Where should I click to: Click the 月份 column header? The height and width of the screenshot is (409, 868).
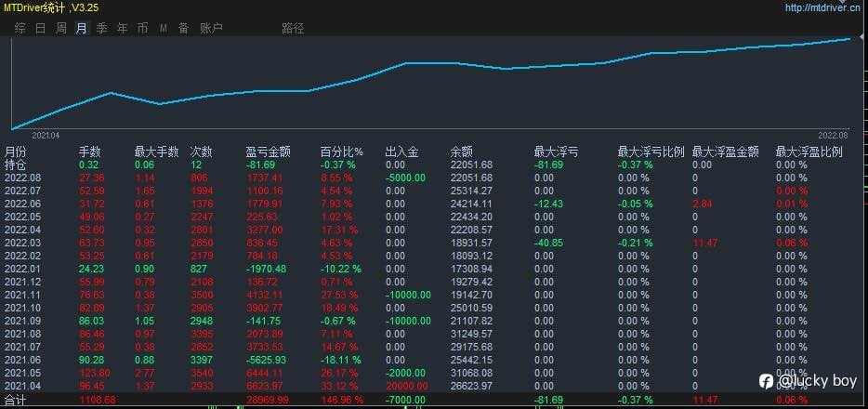point(16,152)
